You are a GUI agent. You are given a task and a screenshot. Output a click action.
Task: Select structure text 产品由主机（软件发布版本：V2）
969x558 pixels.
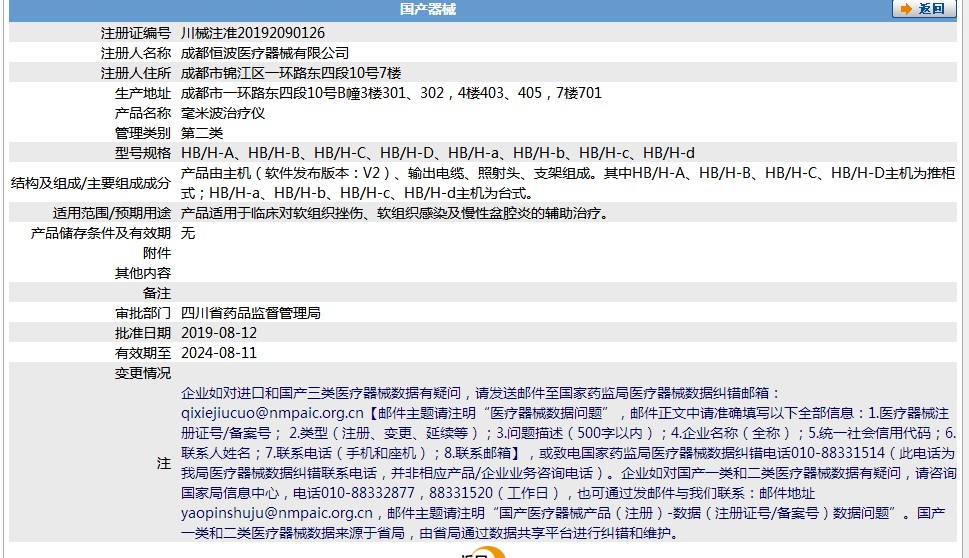pos(287,173)
